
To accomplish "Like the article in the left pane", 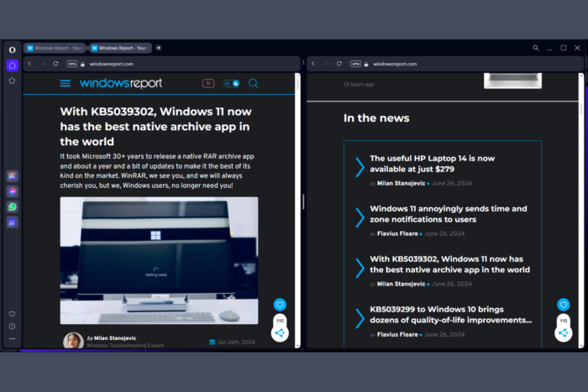I will [x=280, y=305].
